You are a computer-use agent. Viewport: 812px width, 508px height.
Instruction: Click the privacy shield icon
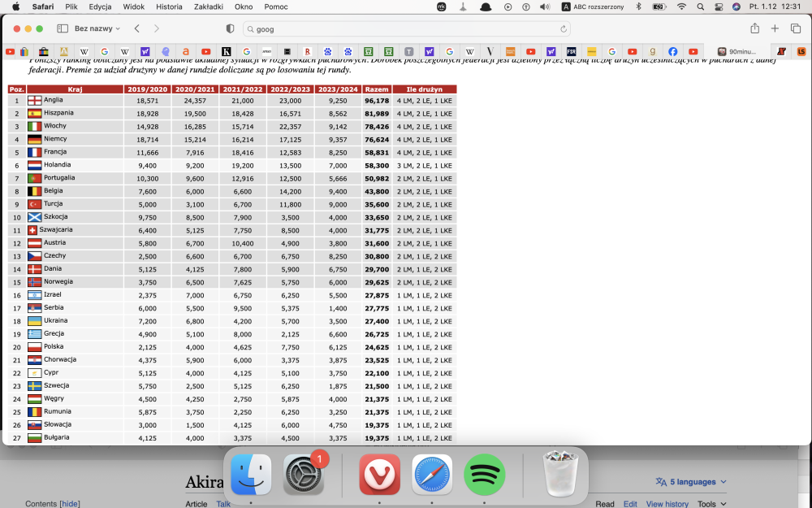pos(230,28)
